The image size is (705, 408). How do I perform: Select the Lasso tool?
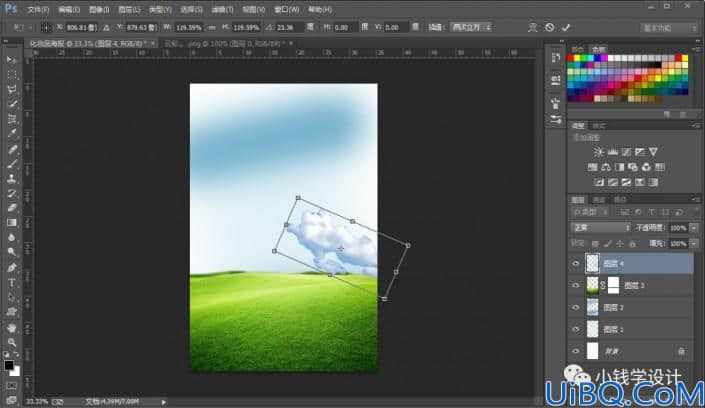pos(11,90)
